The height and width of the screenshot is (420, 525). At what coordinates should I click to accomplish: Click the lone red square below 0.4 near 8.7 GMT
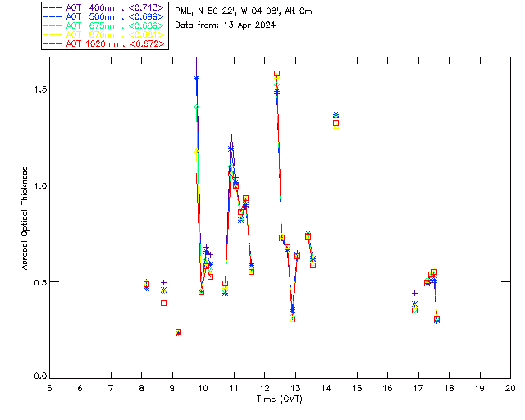tap(164, 304)
